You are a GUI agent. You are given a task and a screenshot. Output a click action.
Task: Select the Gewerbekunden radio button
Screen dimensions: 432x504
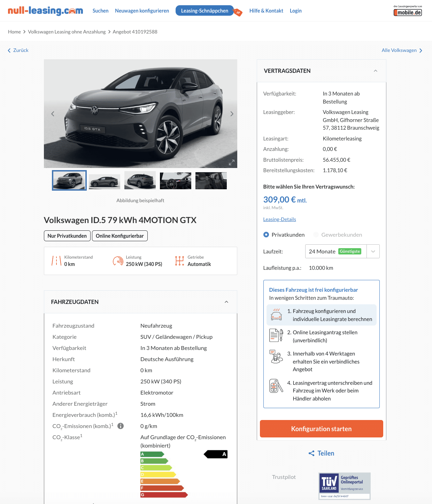[316, 235]
